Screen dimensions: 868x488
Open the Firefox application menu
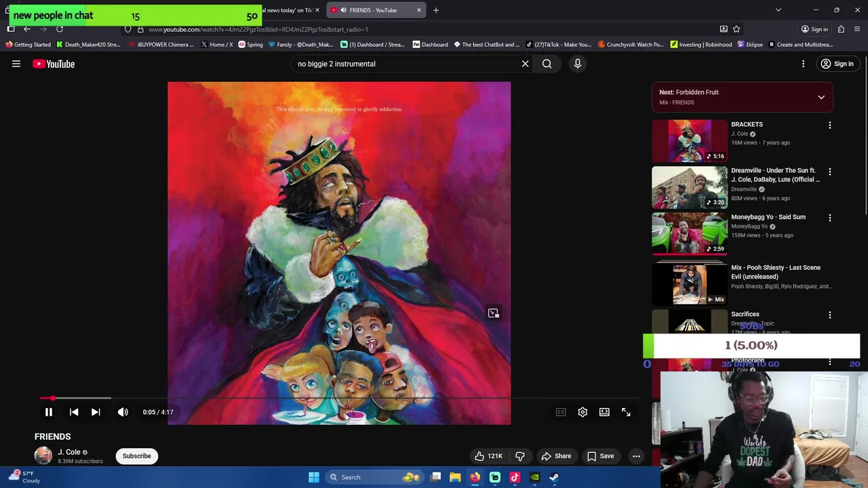point(857,29)
